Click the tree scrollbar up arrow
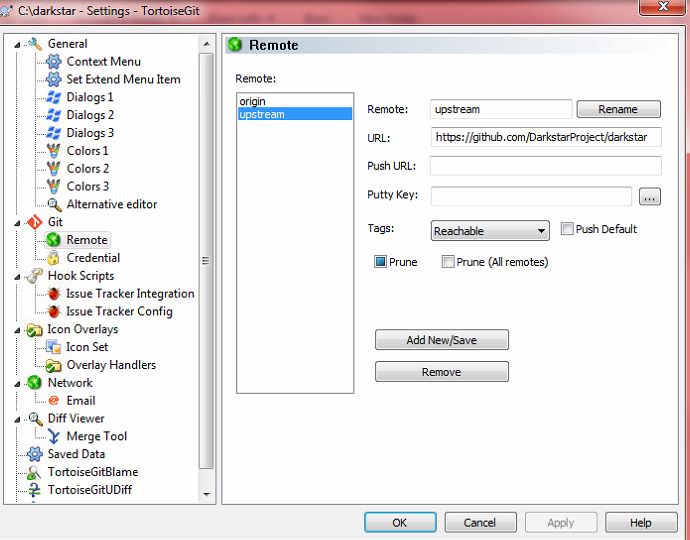This screenshot has height=540, width=690. click(206, 44)
